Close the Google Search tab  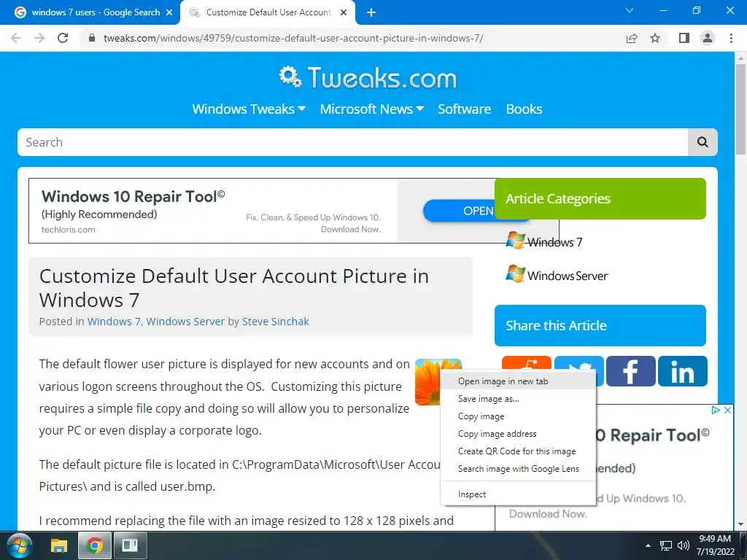coord(169,12)
